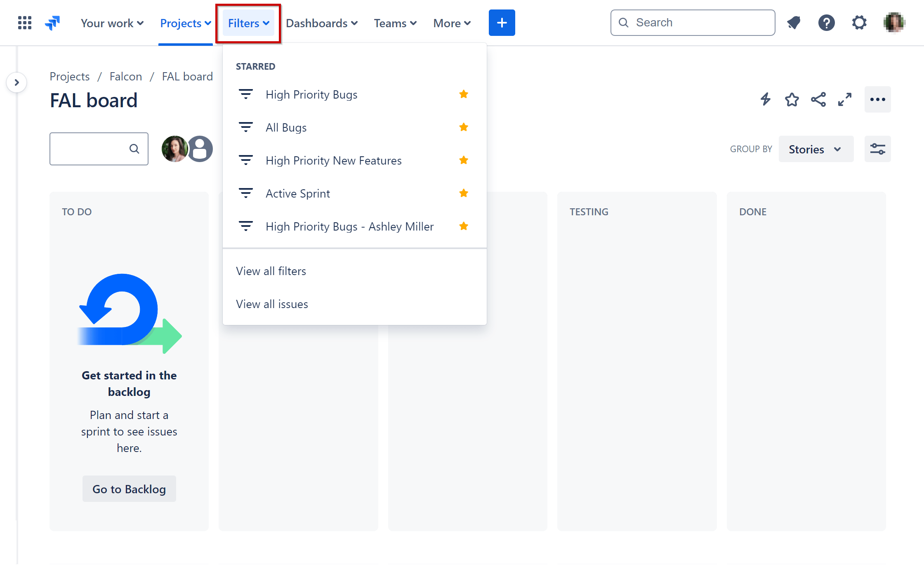Open board view settings sliders icon

point(877,149)
